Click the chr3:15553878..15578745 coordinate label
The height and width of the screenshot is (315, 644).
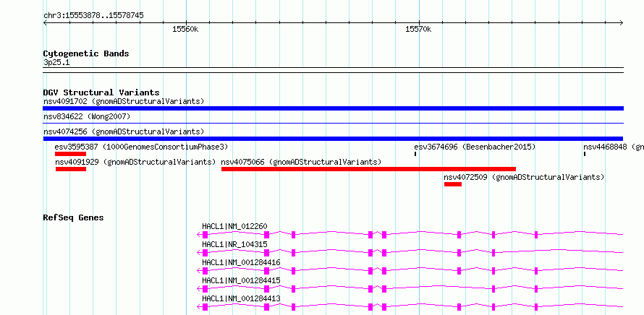click(93, 16)
